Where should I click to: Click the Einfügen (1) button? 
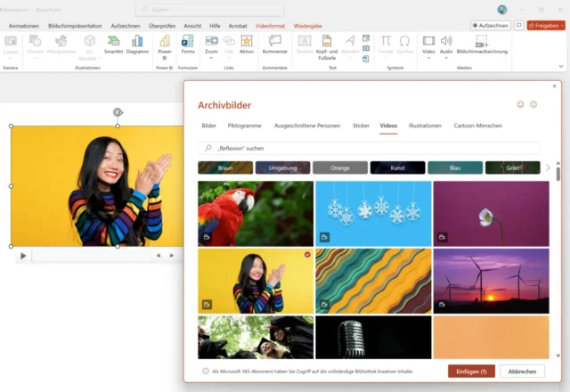coord(471,371)
